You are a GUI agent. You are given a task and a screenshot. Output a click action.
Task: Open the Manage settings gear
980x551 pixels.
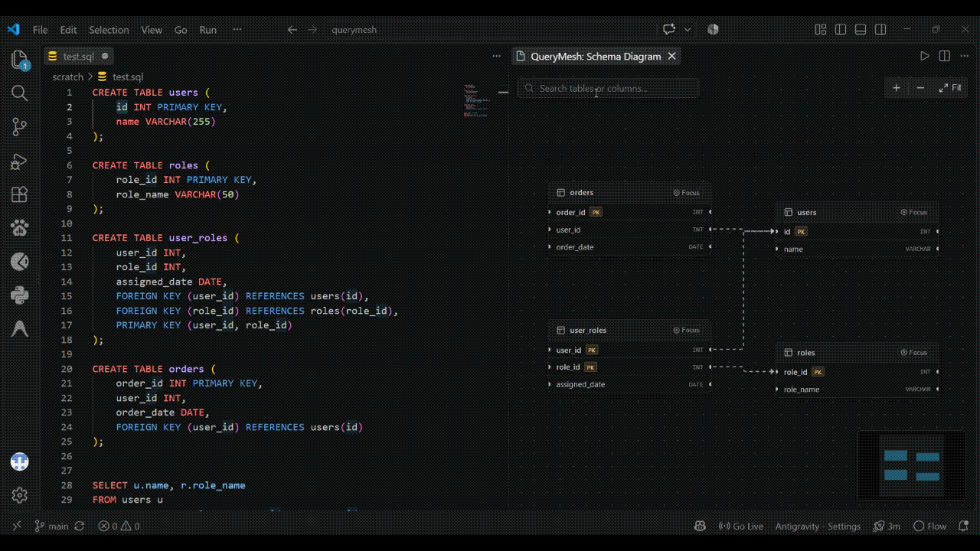coord(20,496)
